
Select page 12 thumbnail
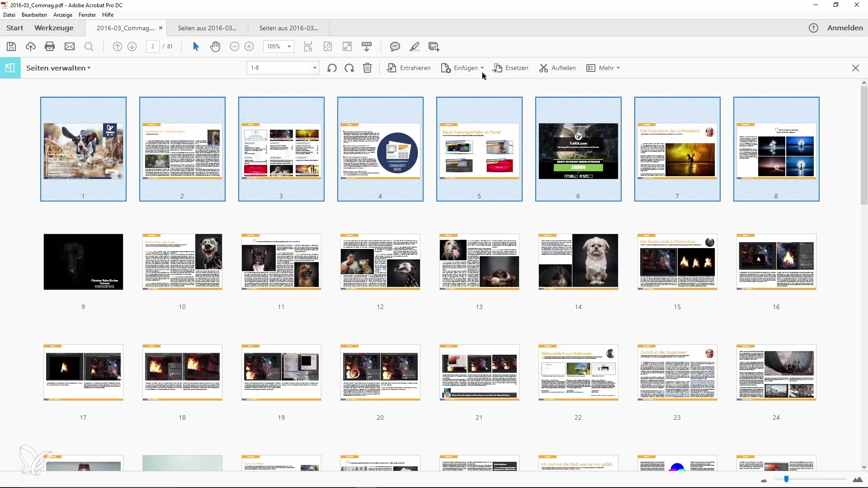click(380, 262)
